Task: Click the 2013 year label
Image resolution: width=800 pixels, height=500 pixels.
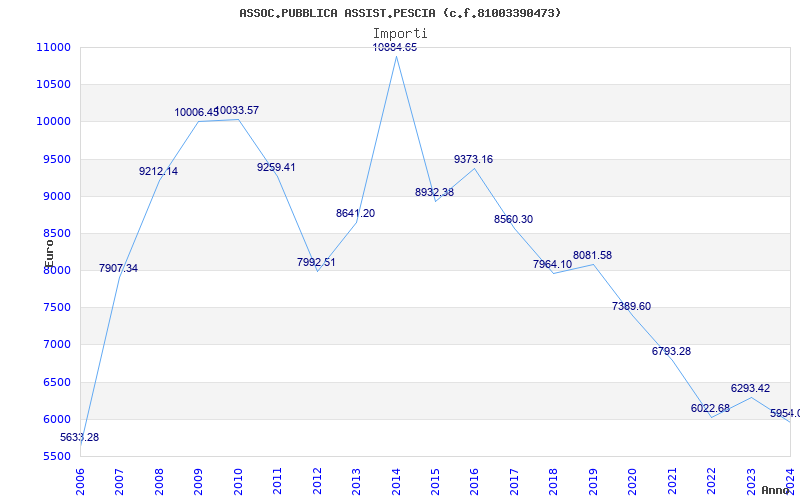Action: tap(356, 482)
